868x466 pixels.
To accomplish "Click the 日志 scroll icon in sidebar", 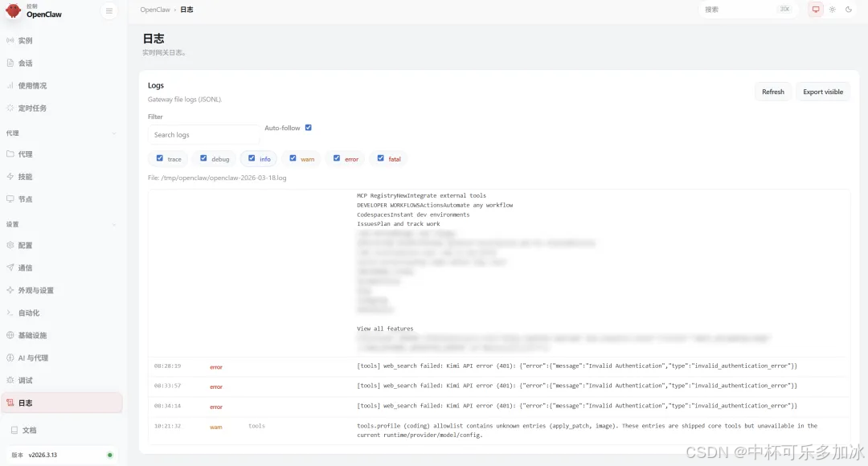I will click(x=10, y=403).
